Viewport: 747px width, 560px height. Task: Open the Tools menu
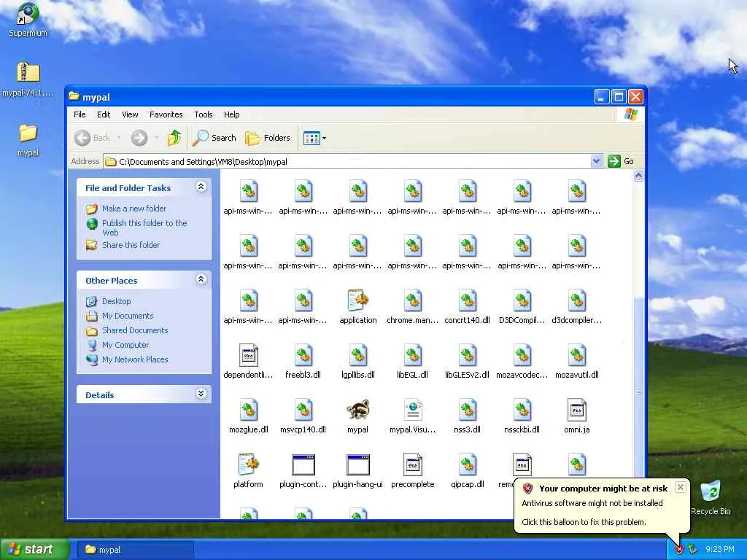203,114
